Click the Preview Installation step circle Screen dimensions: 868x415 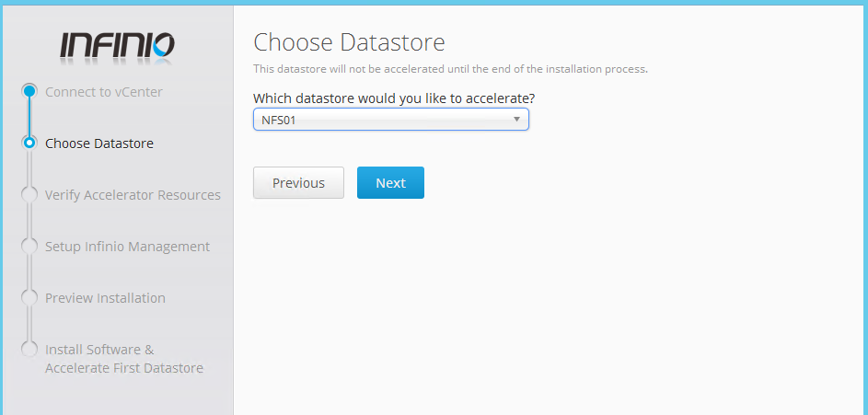tap(29, 298)
